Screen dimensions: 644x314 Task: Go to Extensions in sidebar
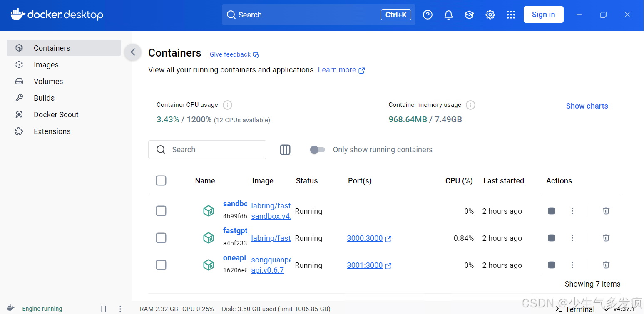pyautogui.click(x=64, y=131)
